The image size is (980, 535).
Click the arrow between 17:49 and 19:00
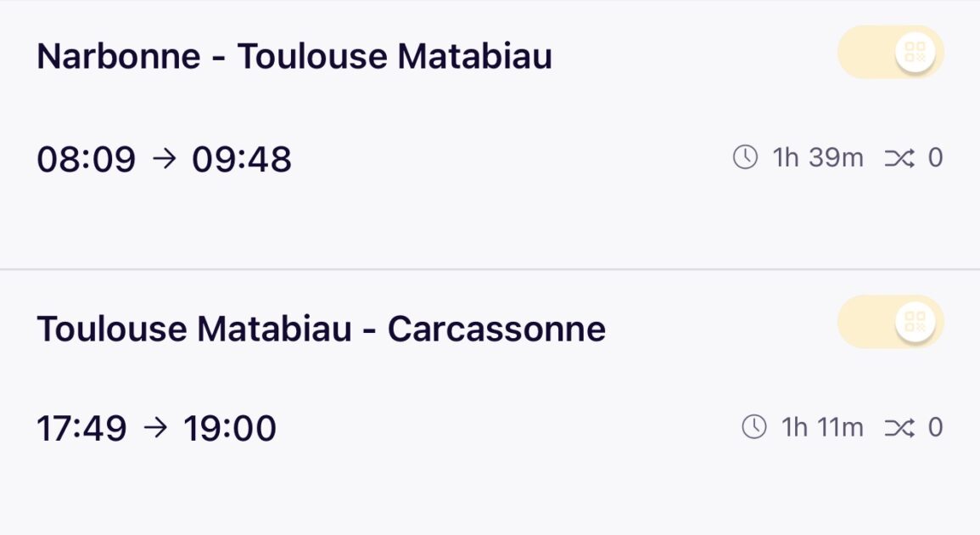(155, 428)
